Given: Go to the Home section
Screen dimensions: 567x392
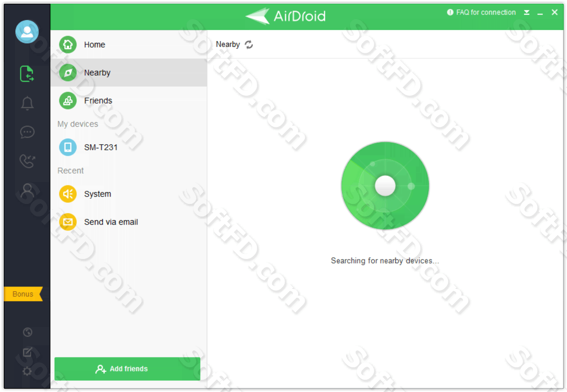Looking at the screenshot, I should (128, 44).
